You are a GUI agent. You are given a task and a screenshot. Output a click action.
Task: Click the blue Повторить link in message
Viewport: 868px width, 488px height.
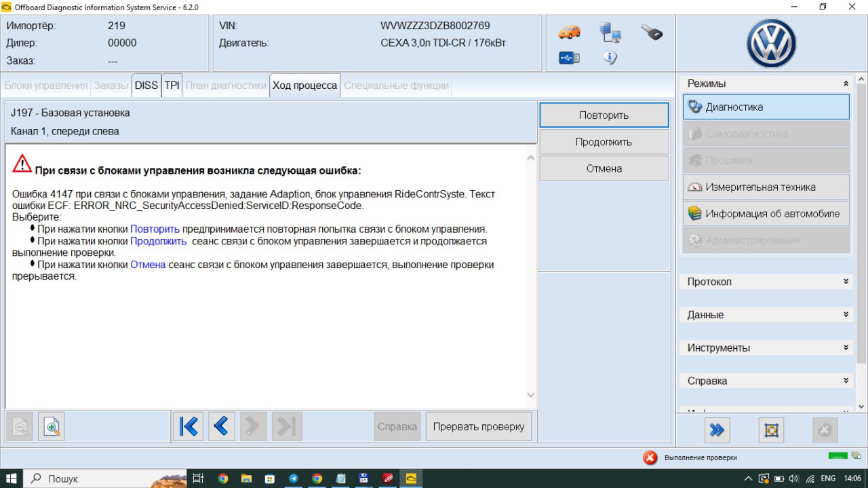[x=155, y=229]
